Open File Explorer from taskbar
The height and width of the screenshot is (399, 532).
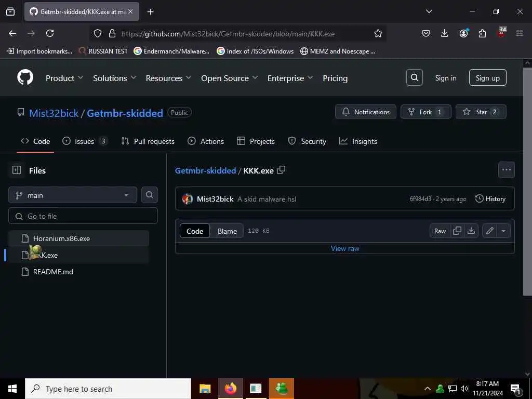pyautogui.click(x=205, y=389)
